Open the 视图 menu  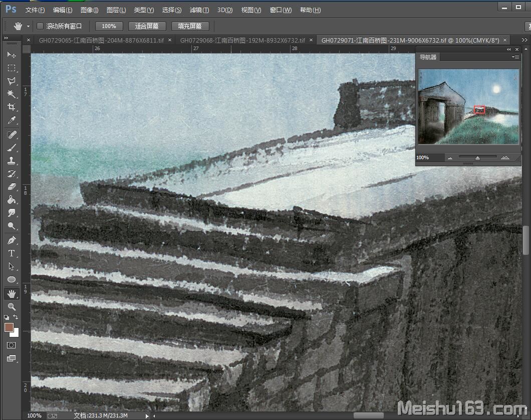(251, 10)
